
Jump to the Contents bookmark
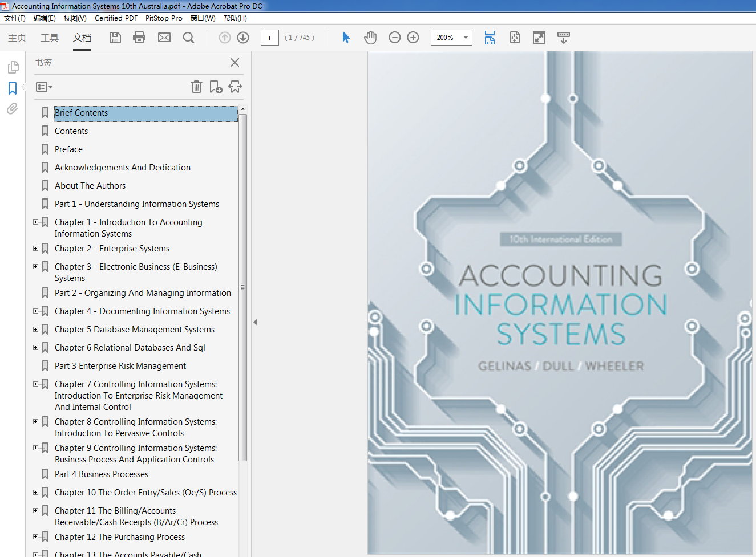coord(71,131)
